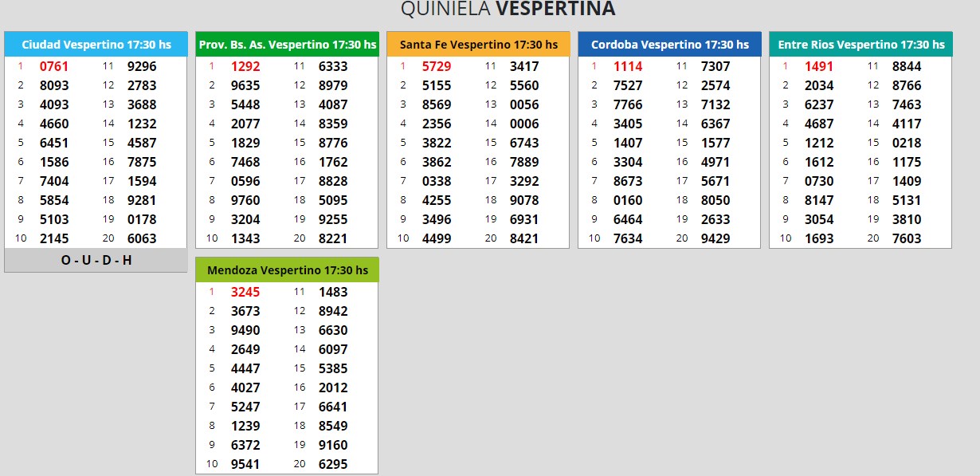Click Cordoba's red winning number 1114

coord(628,66)
